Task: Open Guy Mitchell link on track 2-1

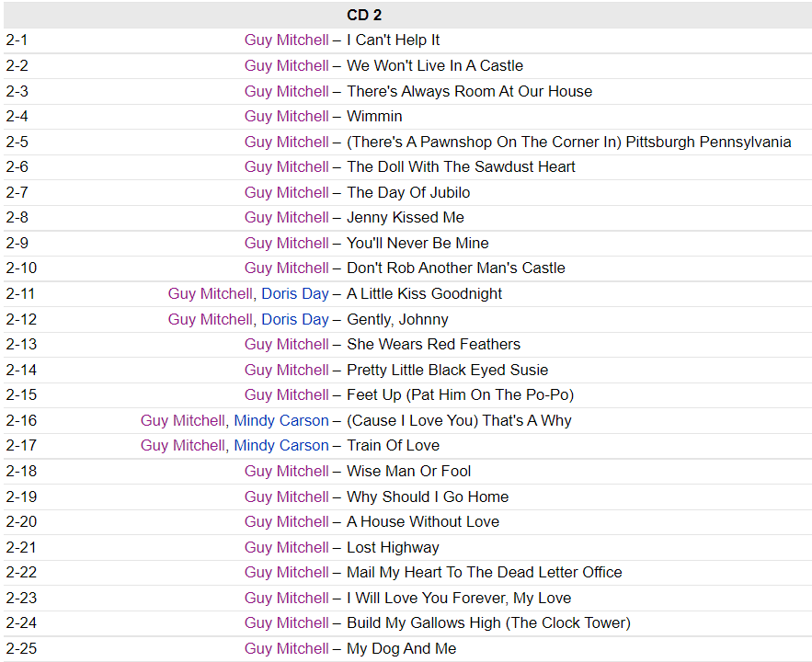Action: coord(286,40)
